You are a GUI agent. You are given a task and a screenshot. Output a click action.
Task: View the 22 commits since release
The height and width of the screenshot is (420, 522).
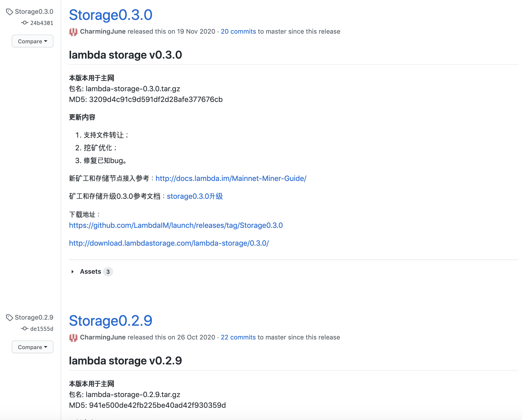[x=238, y=337]
